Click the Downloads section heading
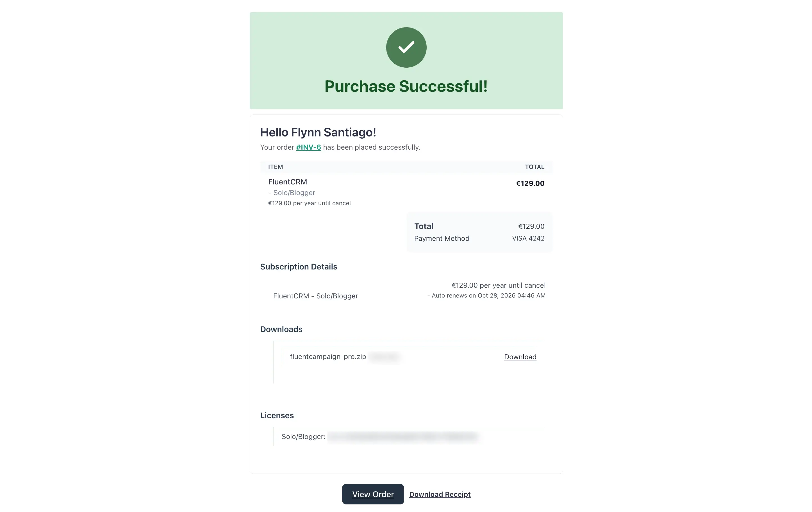This screenshot has width=812, height=512. [281, 329]
